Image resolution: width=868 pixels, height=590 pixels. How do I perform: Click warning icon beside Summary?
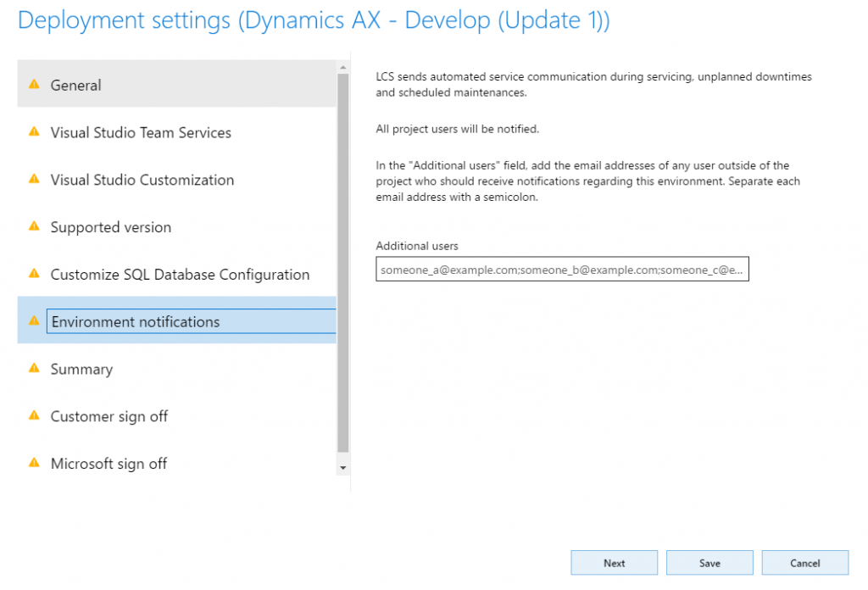click(x=34, y=368)
